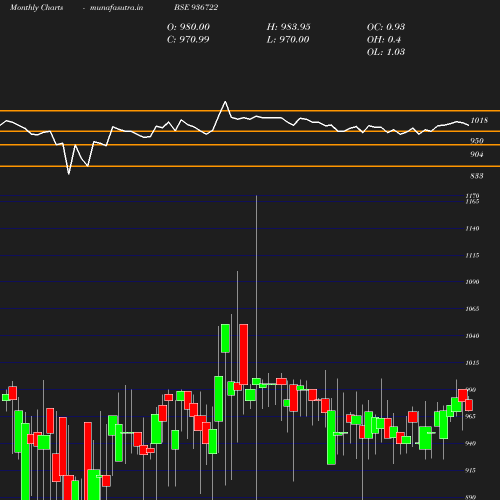Click the price axis label '1015'
This screenshot has width=500, height=500.
[472, 363]
